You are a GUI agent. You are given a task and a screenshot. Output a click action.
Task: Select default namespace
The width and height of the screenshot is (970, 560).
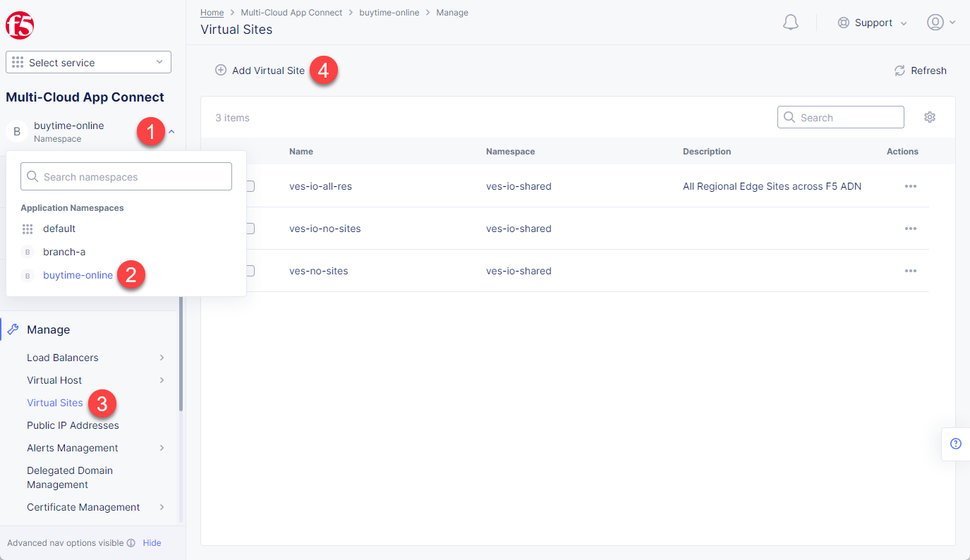coord(59,229)
